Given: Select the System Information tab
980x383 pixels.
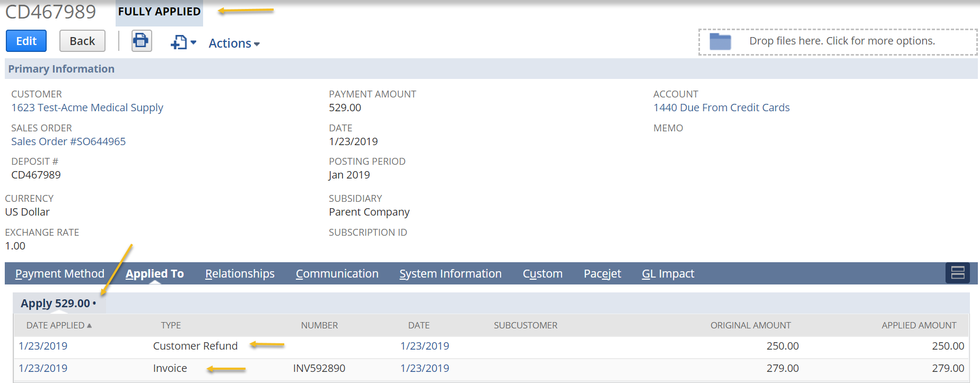Looking at the screenshot, I should pos(450,273).
